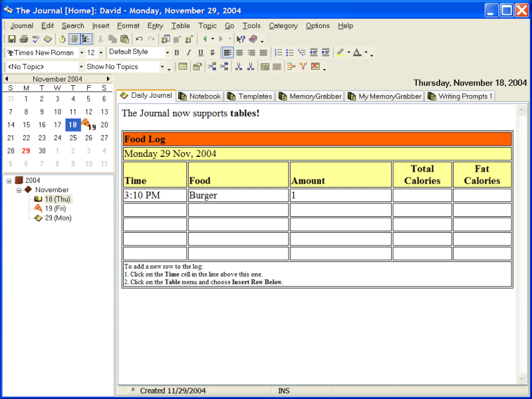The height and width of the screenshot is (399, 532).
Task: Open the Table menu
Action: (x=180, y=26)
